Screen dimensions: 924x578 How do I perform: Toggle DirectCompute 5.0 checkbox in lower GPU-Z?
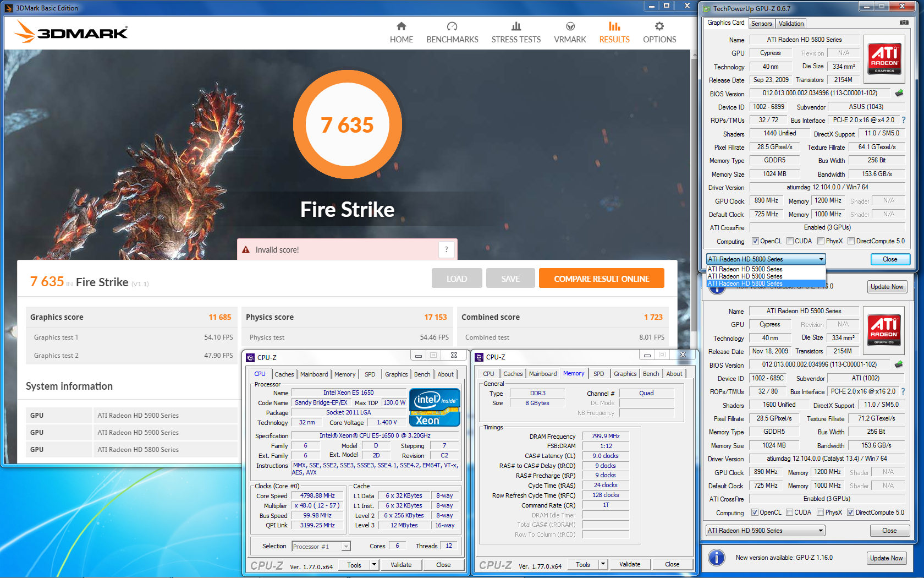click(850, 512)
